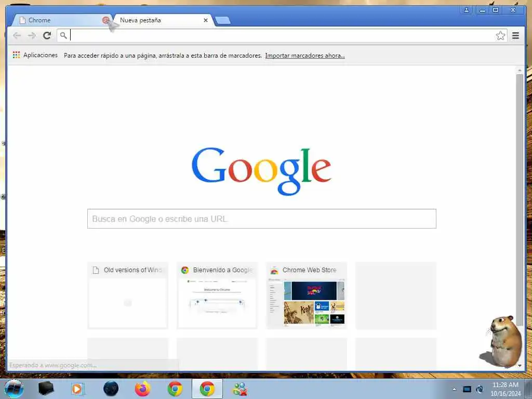Reload the current page
This screenshot has width=532, height=399.
(47, 35)
